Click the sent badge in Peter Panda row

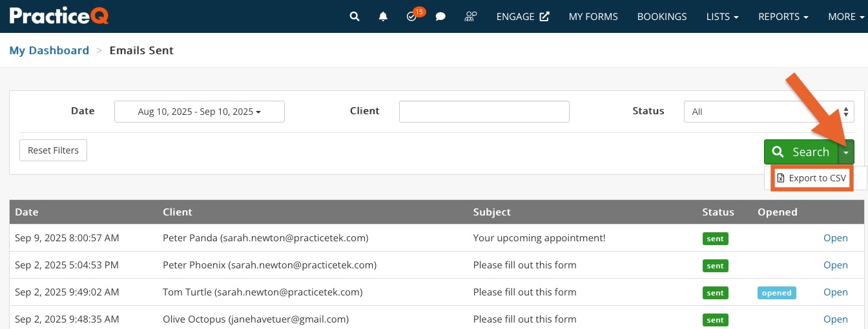[x=715, y=239]
